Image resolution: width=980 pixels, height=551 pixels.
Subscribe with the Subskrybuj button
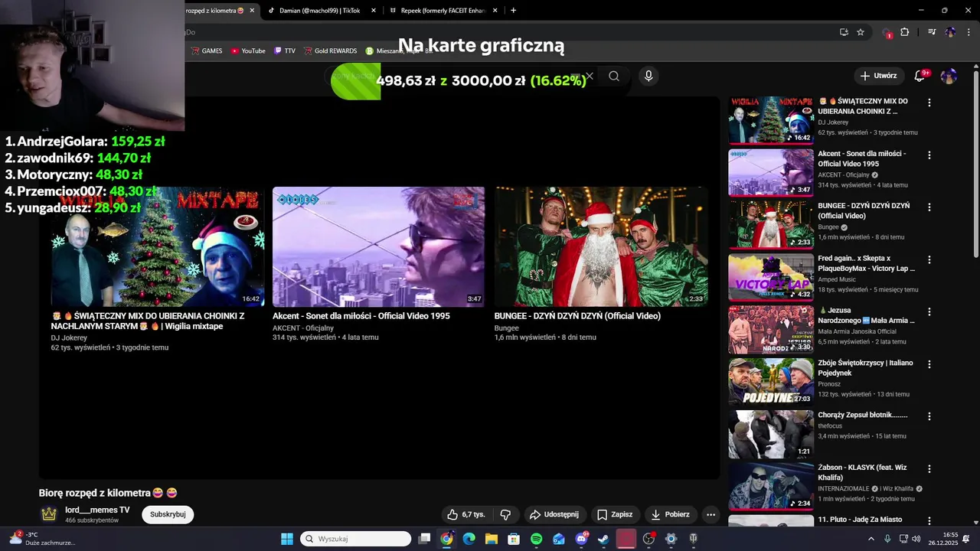coord(168,514)
